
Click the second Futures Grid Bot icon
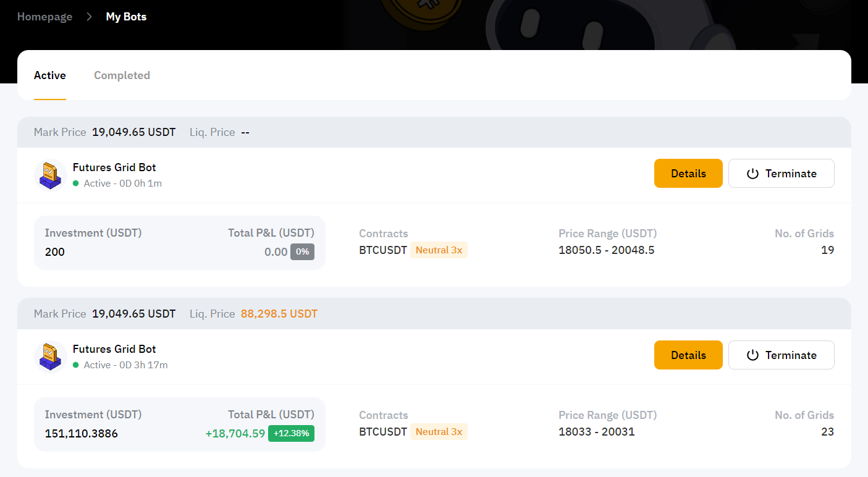tap(50, 357)
